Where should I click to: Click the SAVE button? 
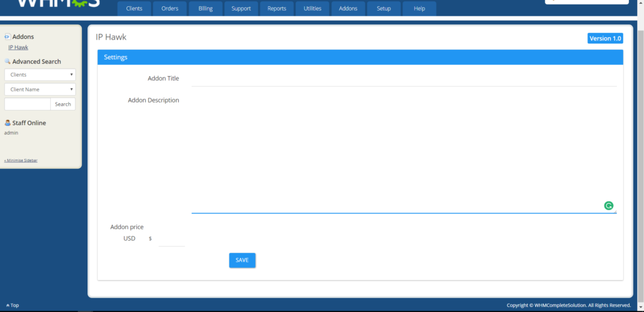coord(242,260)
